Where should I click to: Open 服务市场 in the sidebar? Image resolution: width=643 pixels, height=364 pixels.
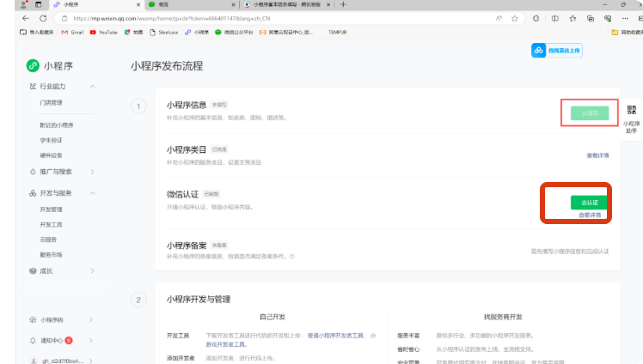pos(52,255)
